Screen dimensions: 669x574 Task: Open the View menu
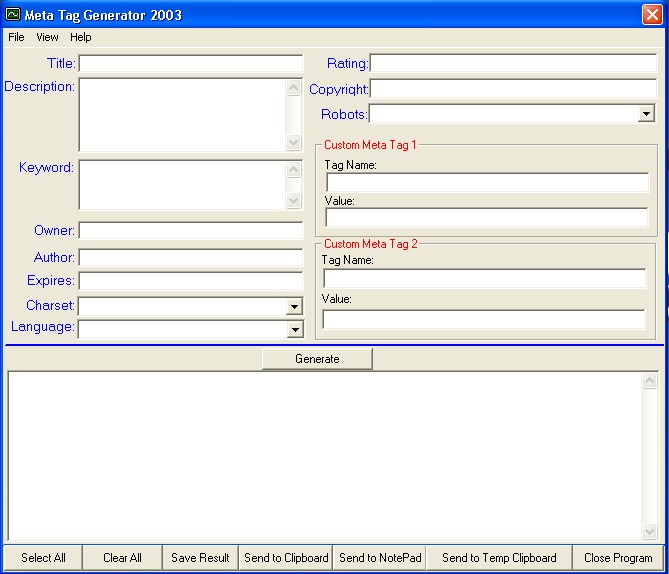tap(47, 37)
